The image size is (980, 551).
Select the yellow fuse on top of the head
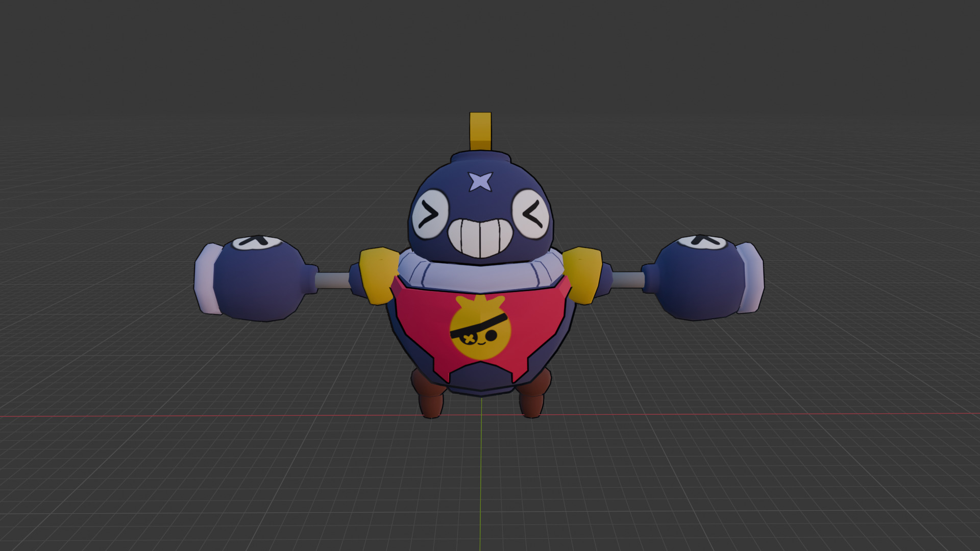click(x=480, y=132)
